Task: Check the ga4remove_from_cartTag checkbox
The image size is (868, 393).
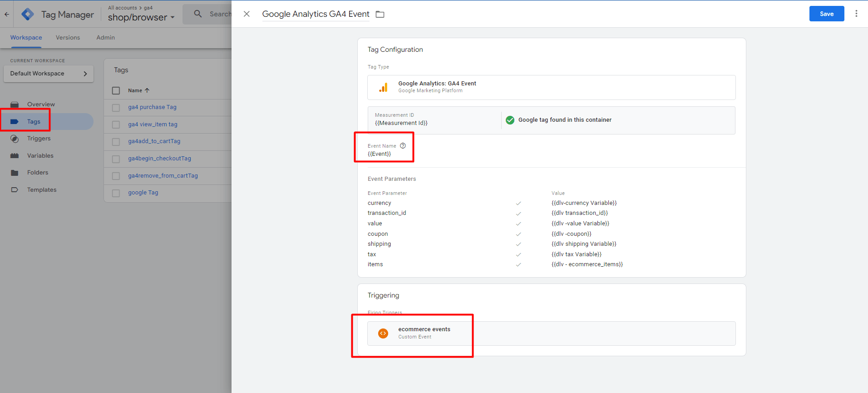Action: 116,176
